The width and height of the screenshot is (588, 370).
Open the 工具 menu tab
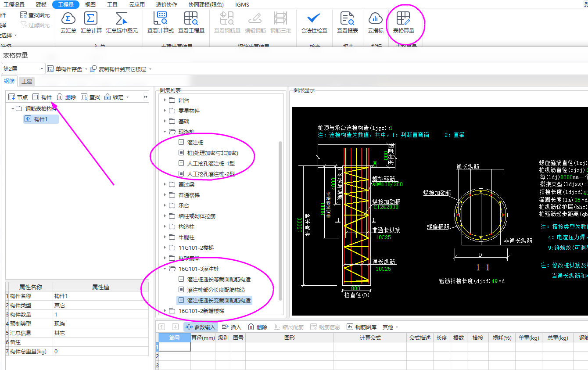112,4
